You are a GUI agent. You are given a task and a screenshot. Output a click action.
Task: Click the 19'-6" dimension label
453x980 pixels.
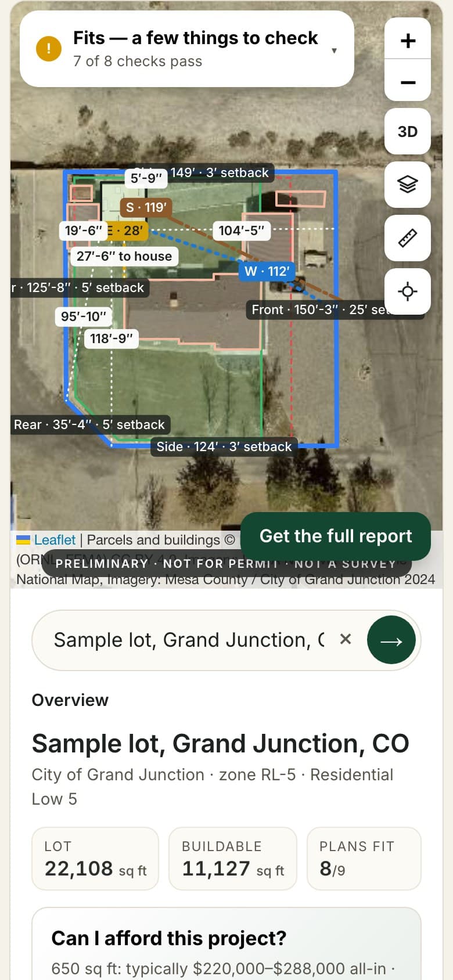point(83,230)
